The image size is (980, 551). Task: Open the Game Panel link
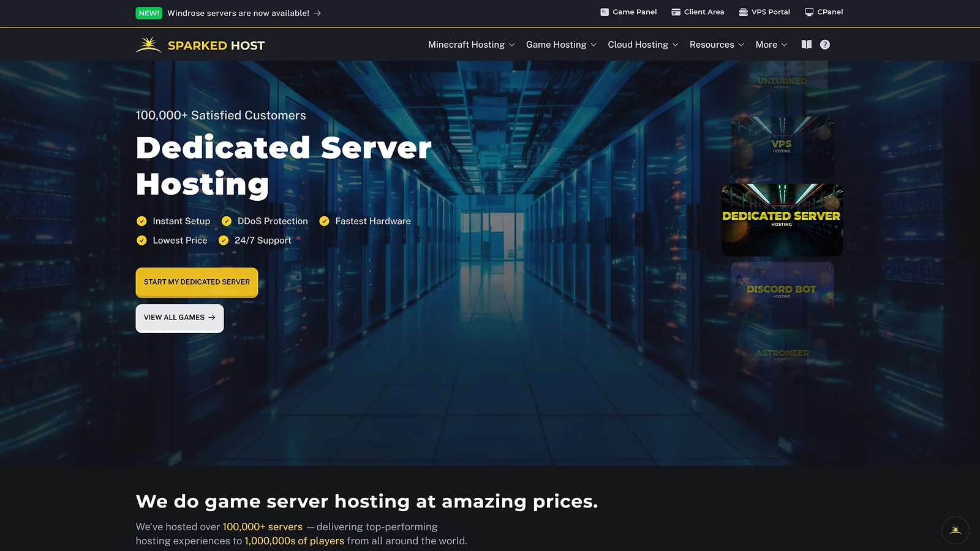click(628, 12)
